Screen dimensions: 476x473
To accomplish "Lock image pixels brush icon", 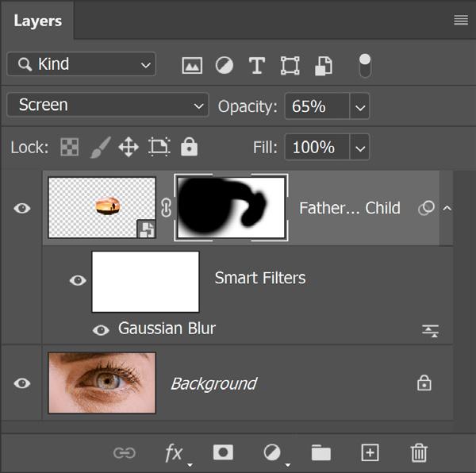I will pyautogui.click(x=100, y=148).
